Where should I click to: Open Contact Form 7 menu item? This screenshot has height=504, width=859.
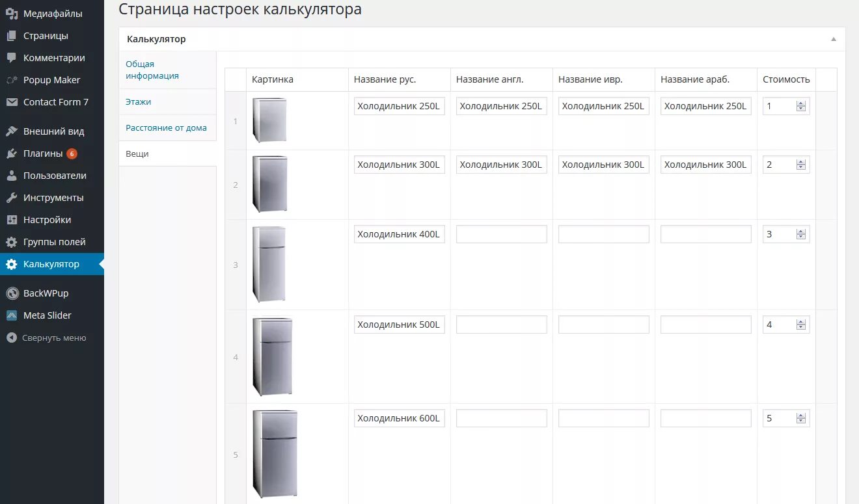[52, 102]
